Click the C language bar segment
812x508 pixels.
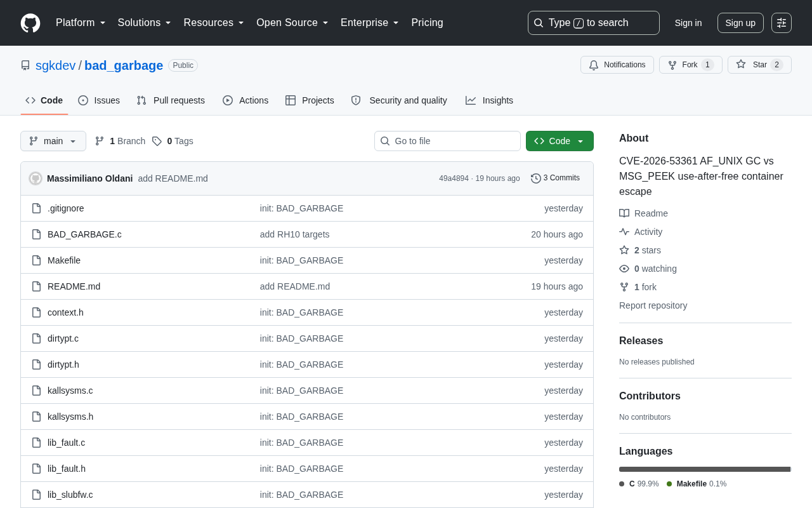click(x=705, y=469)
